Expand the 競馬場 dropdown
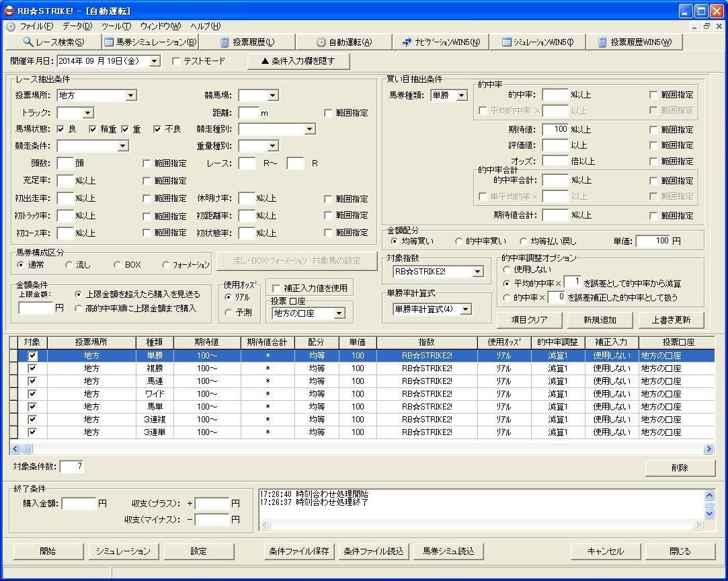This screenshot has width=728, height=581. 273,95
